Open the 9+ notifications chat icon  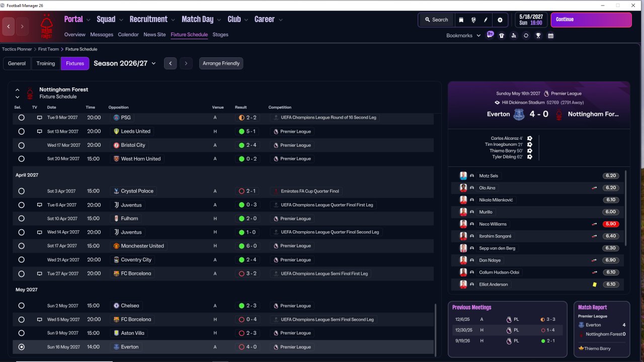pyautogui.click(x=490, y=35)
